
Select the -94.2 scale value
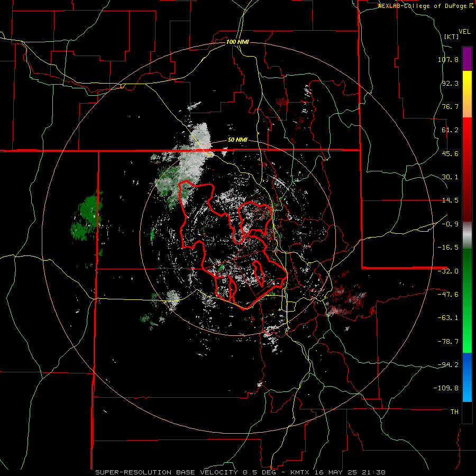pos(448,365)
